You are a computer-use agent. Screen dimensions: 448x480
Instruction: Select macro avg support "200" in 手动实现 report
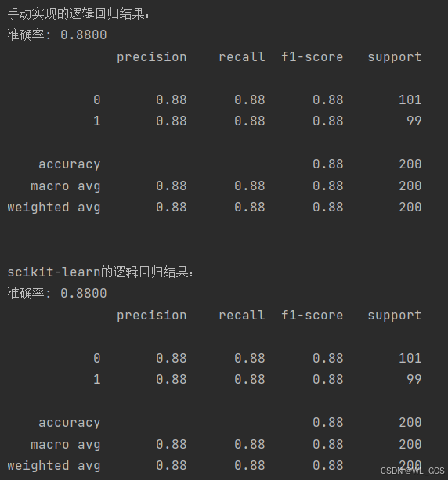tap(410, 186)
